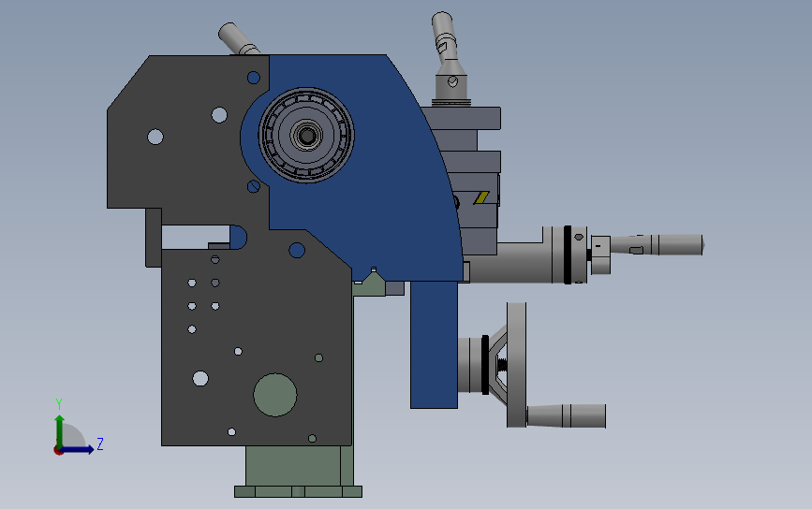Select the horizontal gray cylinder shaft body
This screenshot has width=812, height=509.
510,263
